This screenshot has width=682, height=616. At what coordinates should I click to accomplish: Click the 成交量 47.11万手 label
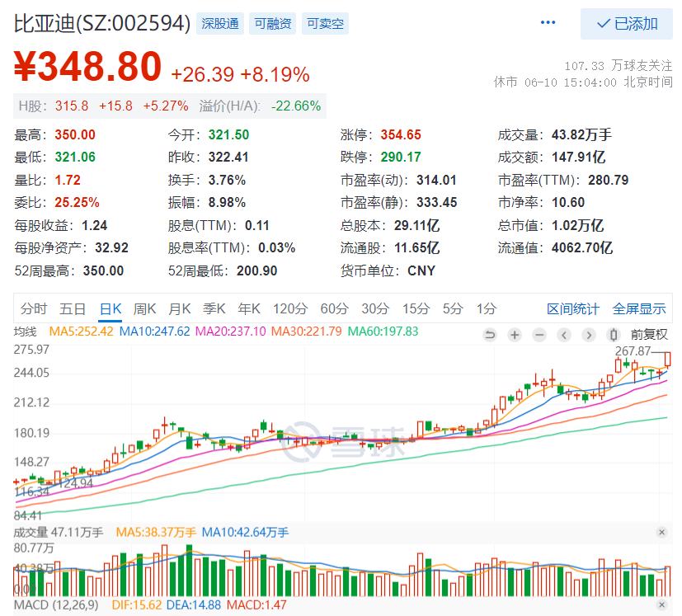tap(59, 533)
